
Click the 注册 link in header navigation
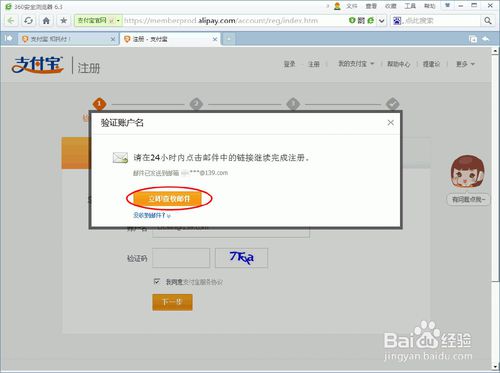click(314, 64)
